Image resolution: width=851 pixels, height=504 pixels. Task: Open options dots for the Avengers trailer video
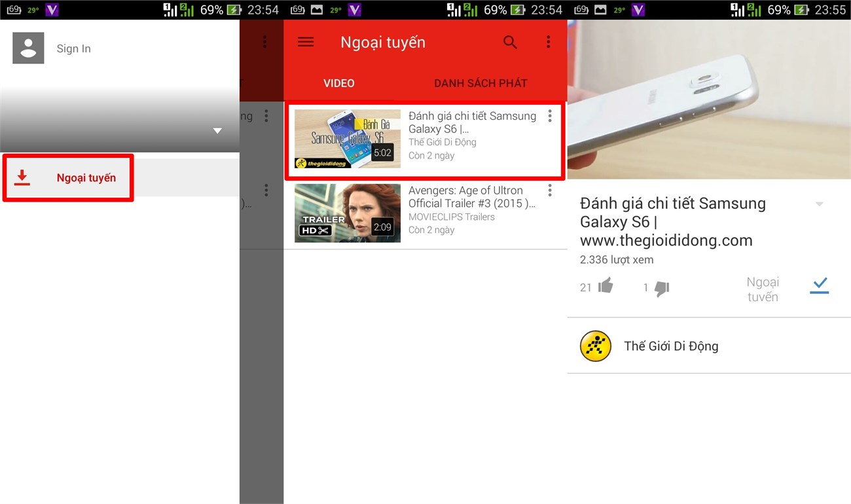(x=550, y=190)
